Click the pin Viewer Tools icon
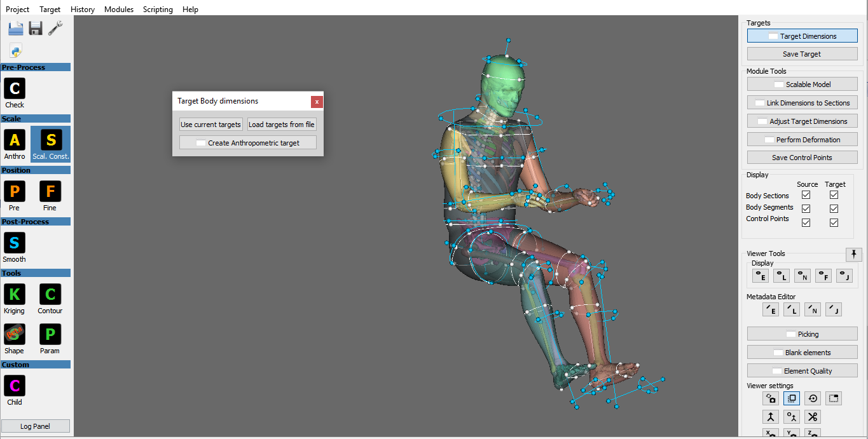 coord(854,254)
